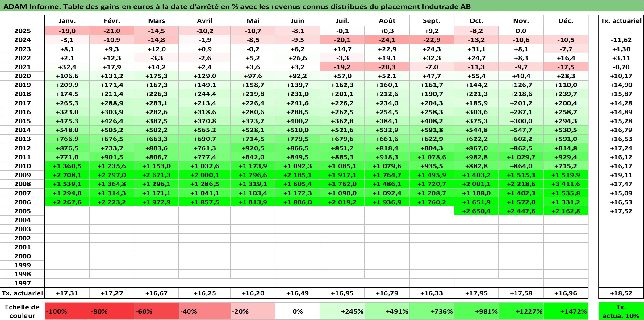Select the '+19,11' actuarial rate for 2009
This screenshot has height=320, width=644.
tap(621, 175)
